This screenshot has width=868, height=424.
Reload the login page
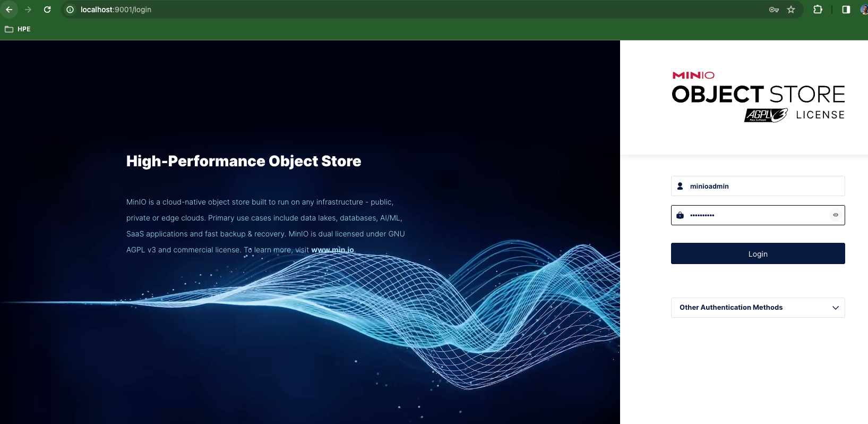47,10
